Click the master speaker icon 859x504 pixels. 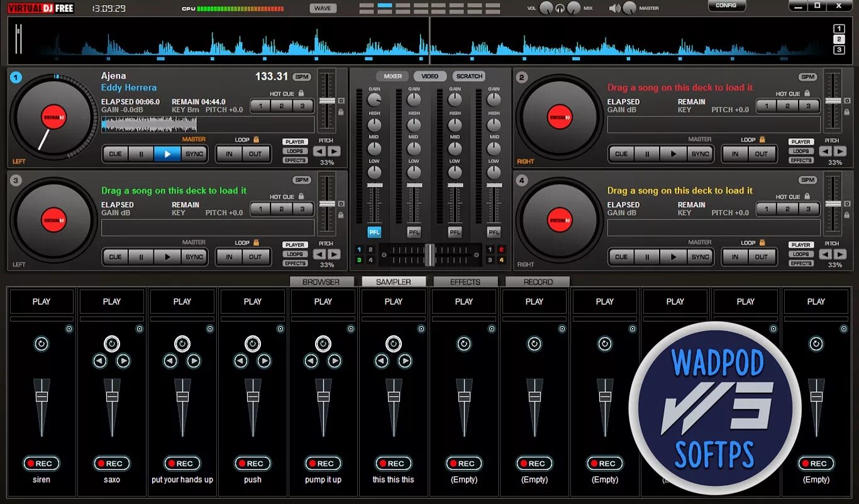pyautogui.click(x=614, y=8)
